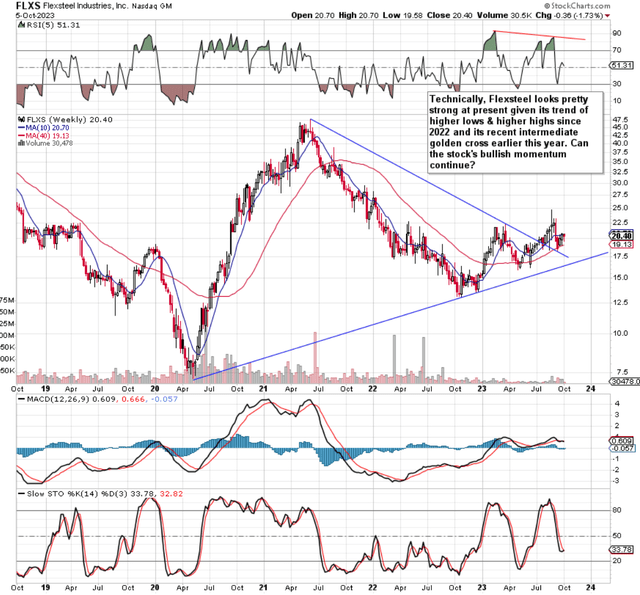
Task: Click the small chart icon before RSI(5)
Action: (x=22, y=25)
